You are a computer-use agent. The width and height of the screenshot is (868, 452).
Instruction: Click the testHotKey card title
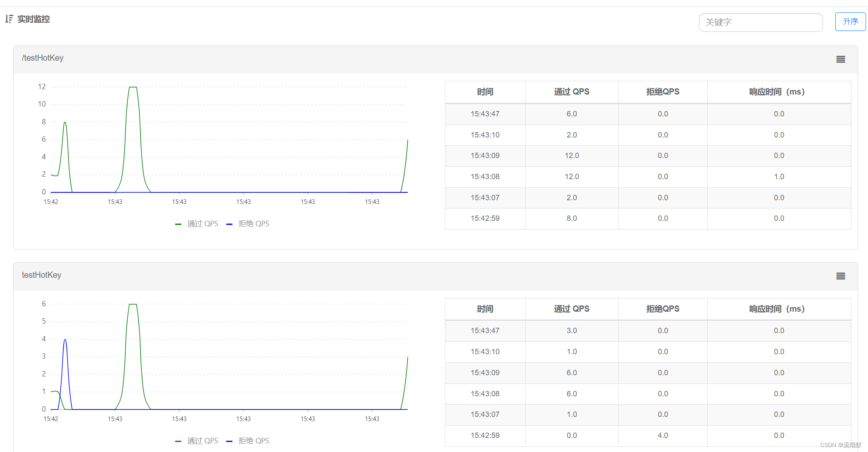tap(41, 275)
